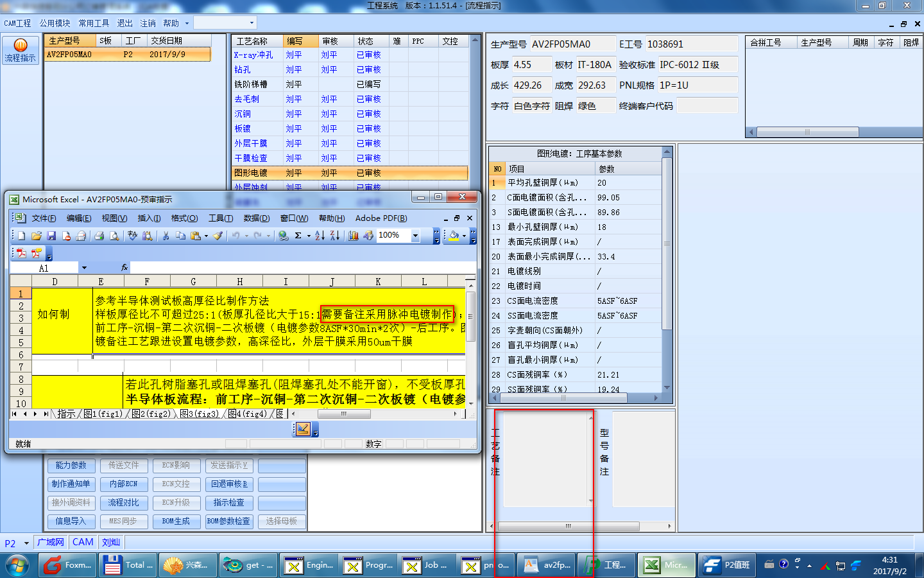Print the sheet with the printer icon

(99, 236)
